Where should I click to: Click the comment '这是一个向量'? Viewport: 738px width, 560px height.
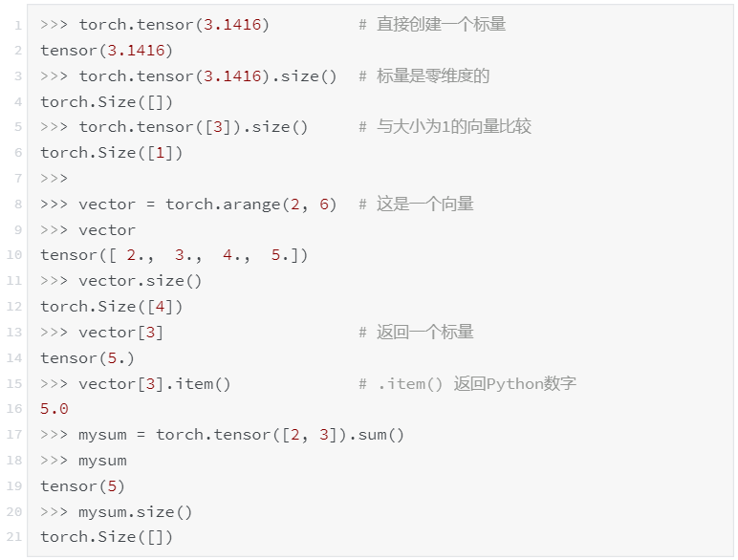(416, 204)
